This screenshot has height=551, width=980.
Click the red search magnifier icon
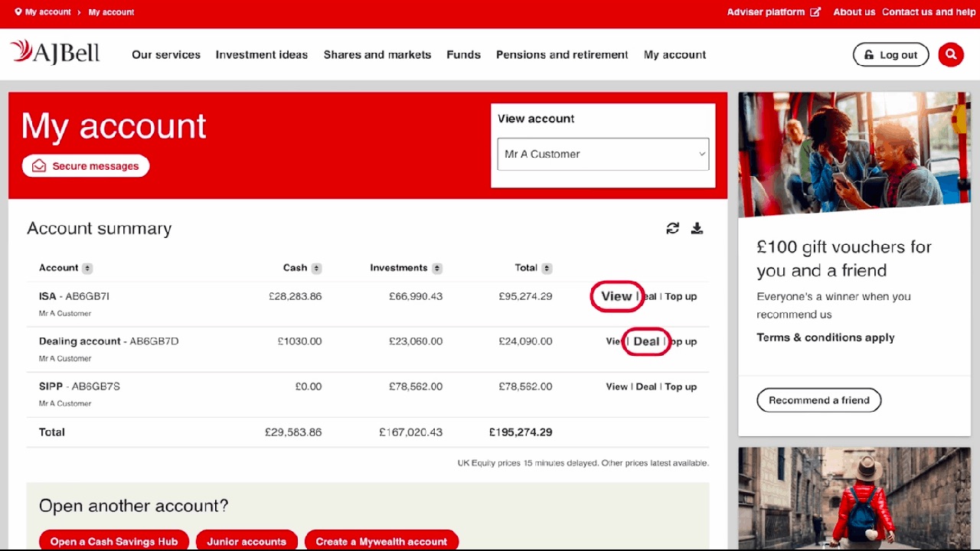951,55
